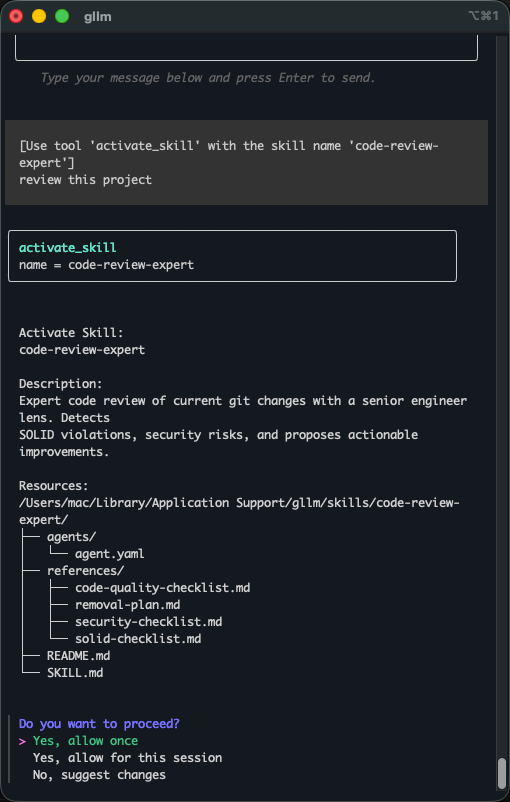The image size is (510, 802).
Task: Click the 'Resources:' label
Action: pos(54,485)
